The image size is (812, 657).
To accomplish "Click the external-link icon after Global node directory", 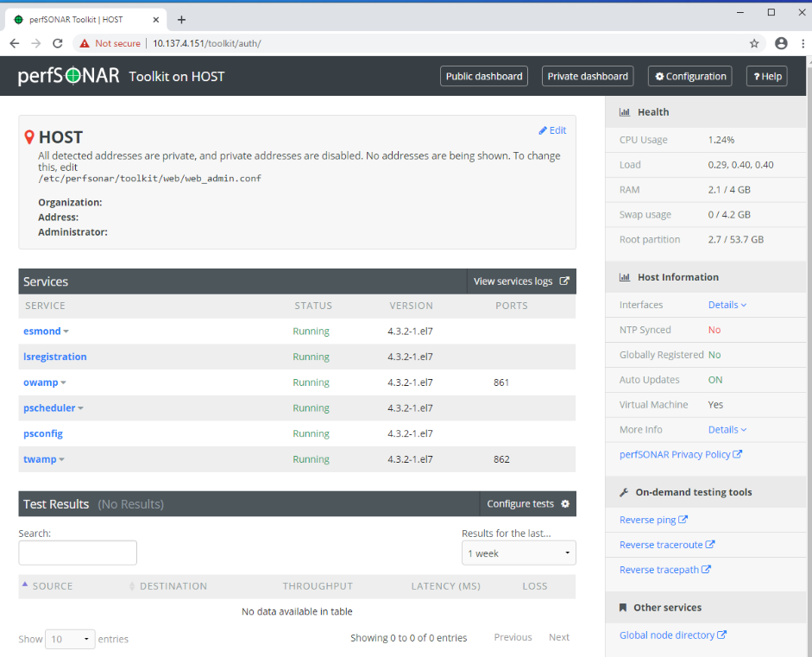I will pyautogui.click(x=721, y=635).
